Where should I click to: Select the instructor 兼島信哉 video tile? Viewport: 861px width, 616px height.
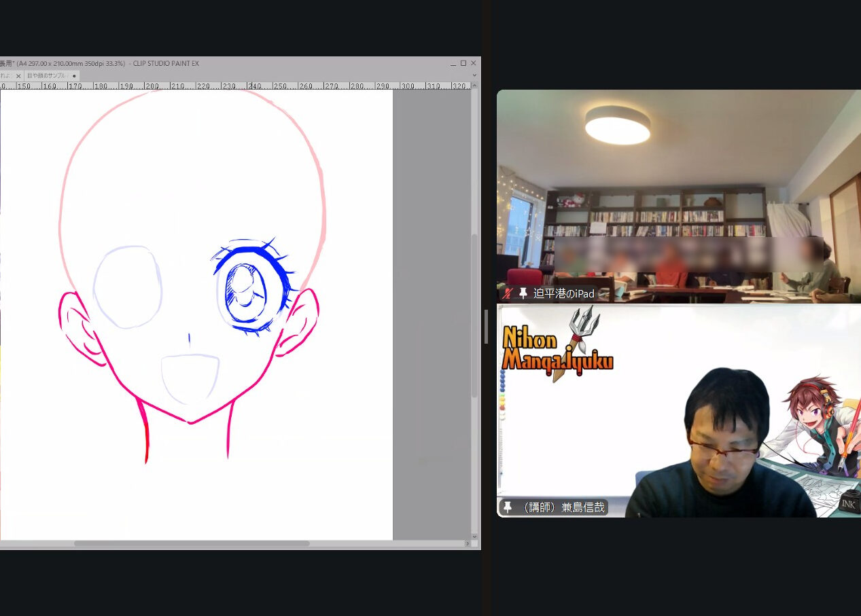(678, 411)
